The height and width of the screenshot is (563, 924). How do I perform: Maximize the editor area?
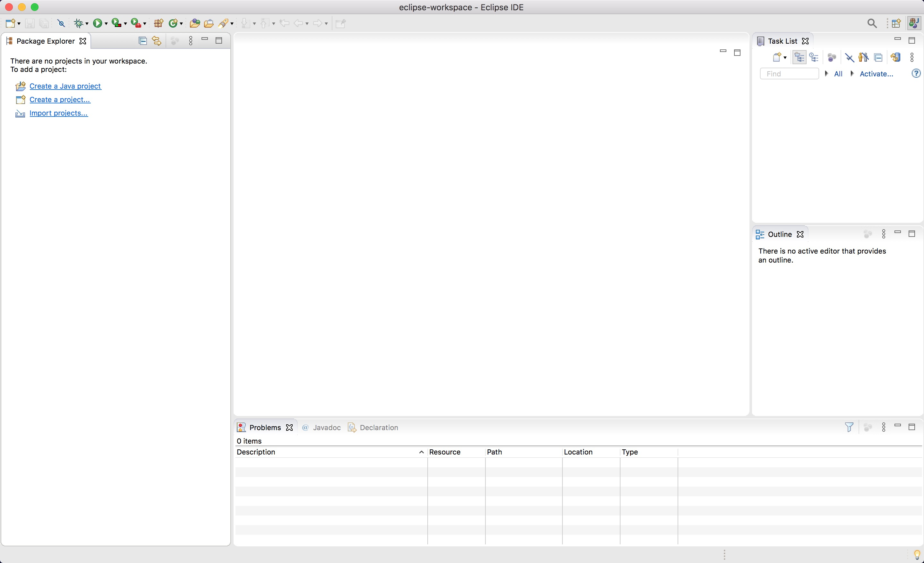(737, 53)
